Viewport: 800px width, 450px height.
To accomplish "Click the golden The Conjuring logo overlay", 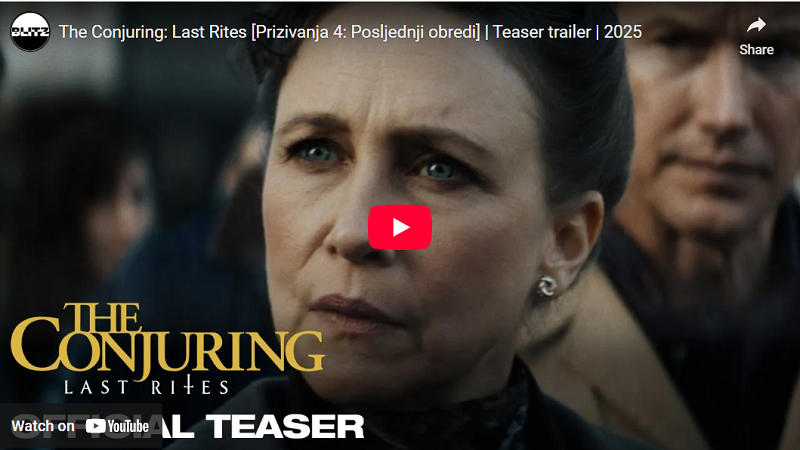I will pos(167,339).
